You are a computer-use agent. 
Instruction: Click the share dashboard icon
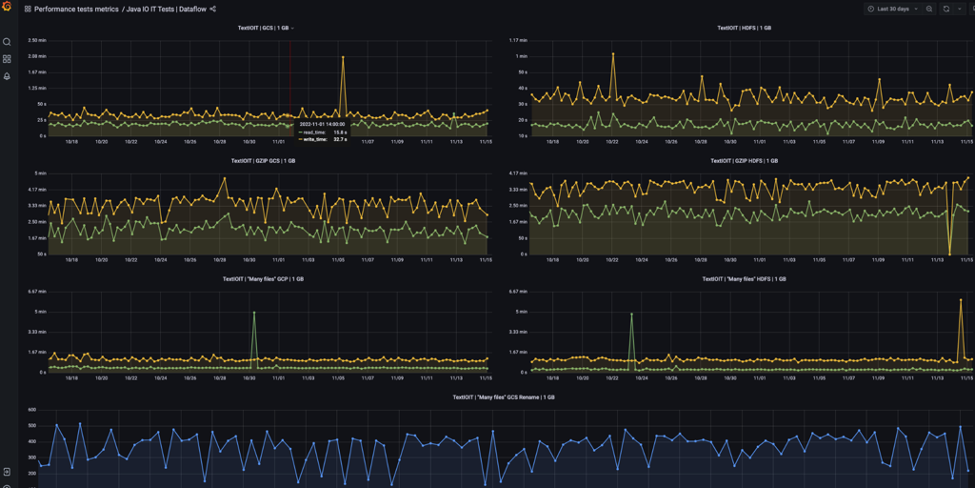coord(213,9)
